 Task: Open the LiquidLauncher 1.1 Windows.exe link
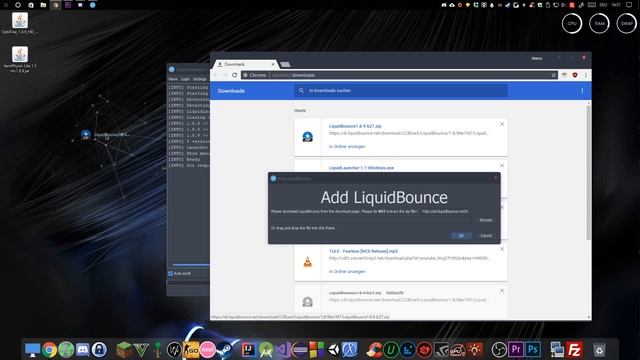click(x=361, y=168)
